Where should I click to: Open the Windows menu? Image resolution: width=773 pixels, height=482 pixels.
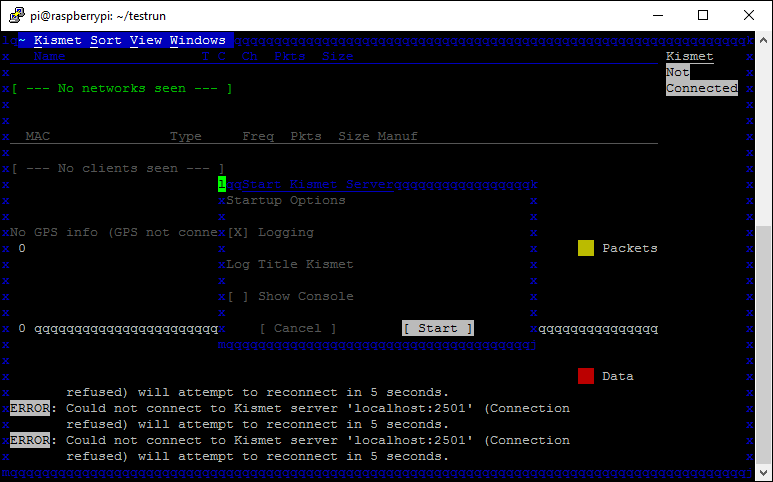point(198,40)
